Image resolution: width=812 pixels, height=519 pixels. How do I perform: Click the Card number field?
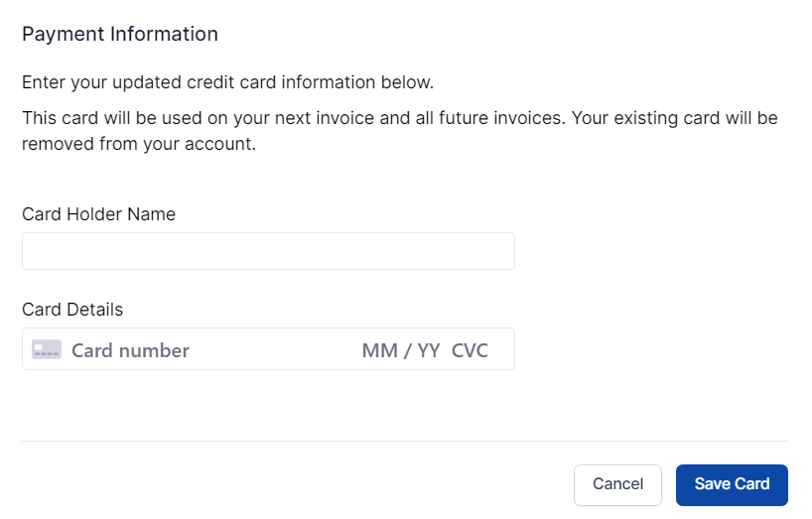[130, 350]
